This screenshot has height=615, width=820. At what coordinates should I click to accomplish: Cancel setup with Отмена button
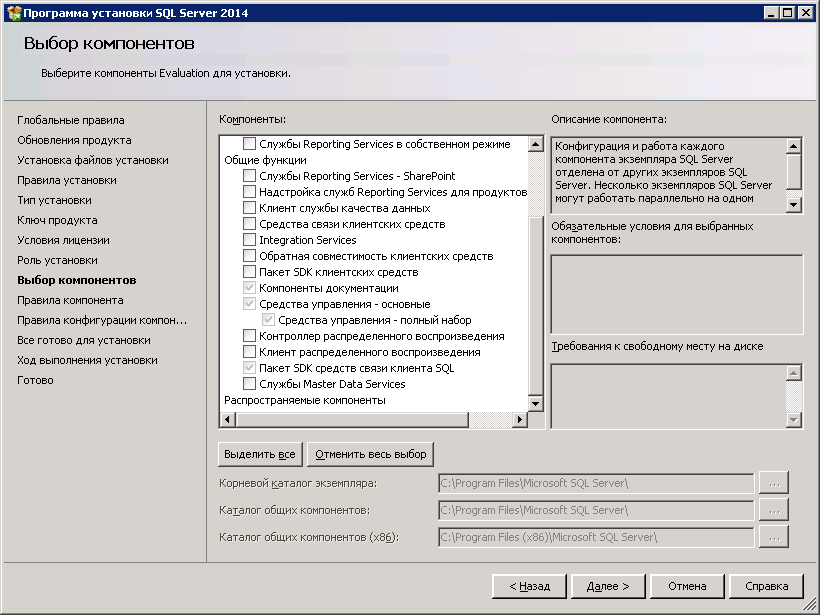pyautogui.click(x=687, y=586)
